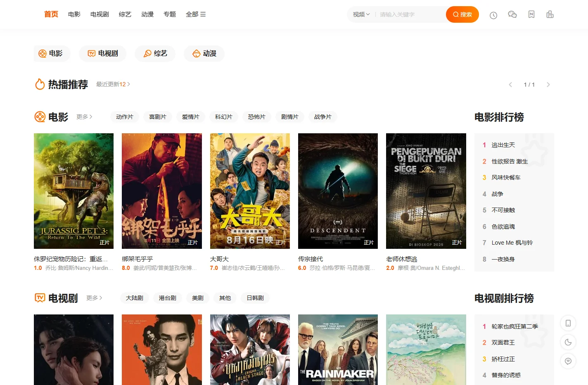Open 性欲报告 激生 in movie ranking
The width and height of the screenshot is (588, 385).
510,161
